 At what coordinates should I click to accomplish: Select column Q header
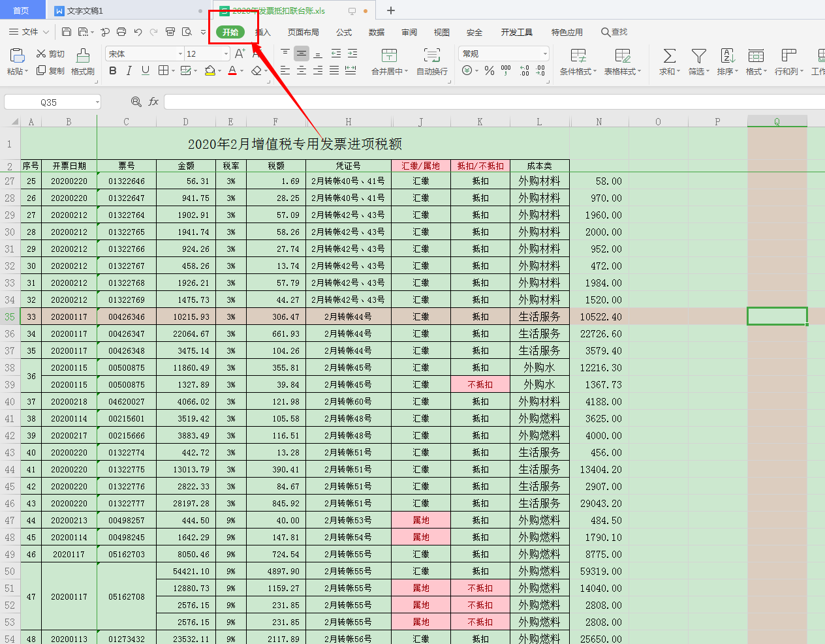[777, 121]
